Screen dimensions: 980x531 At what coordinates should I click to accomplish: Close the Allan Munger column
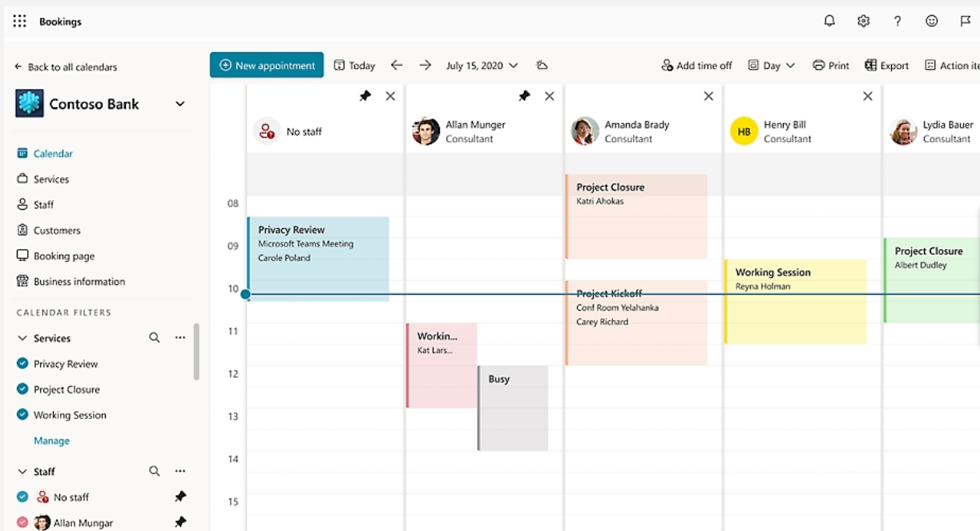[x=549, y=96]
